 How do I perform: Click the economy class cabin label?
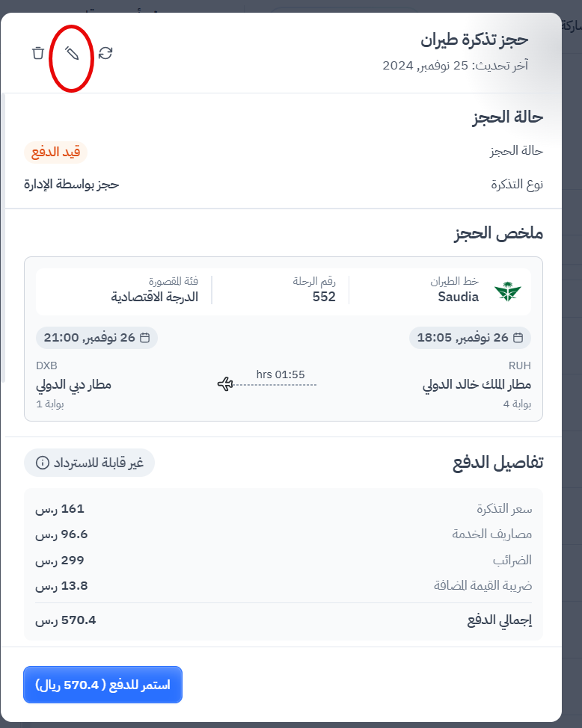click(x=154, y=297)
